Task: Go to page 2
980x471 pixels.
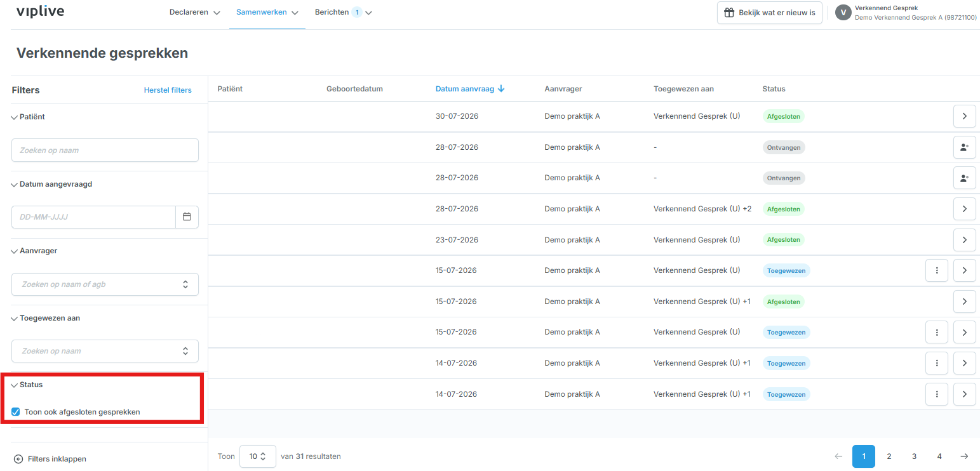Action: tap(889, 456)
